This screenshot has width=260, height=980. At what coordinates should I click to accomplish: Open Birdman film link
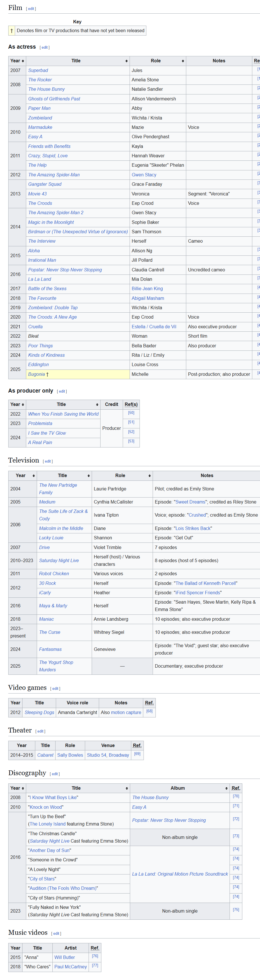(x=78, y=232)
